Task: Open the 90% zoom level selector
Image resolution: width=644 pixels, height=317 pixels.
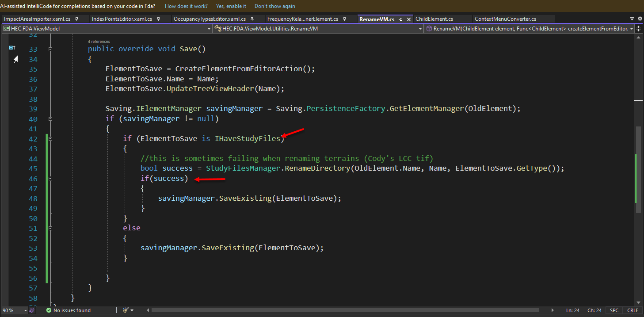Action: click(x=13, y=310)
